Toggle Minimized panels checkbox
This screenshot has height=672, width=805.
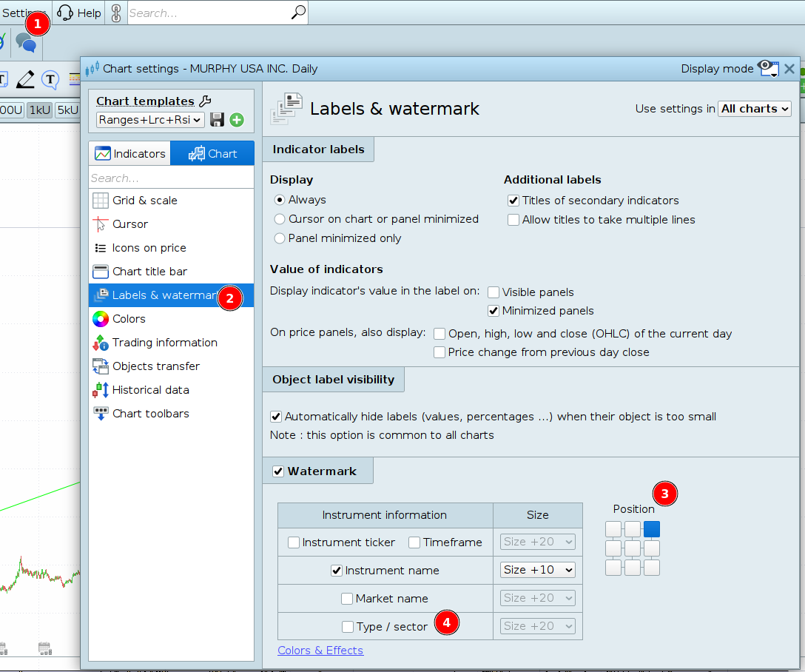point(494,311)
